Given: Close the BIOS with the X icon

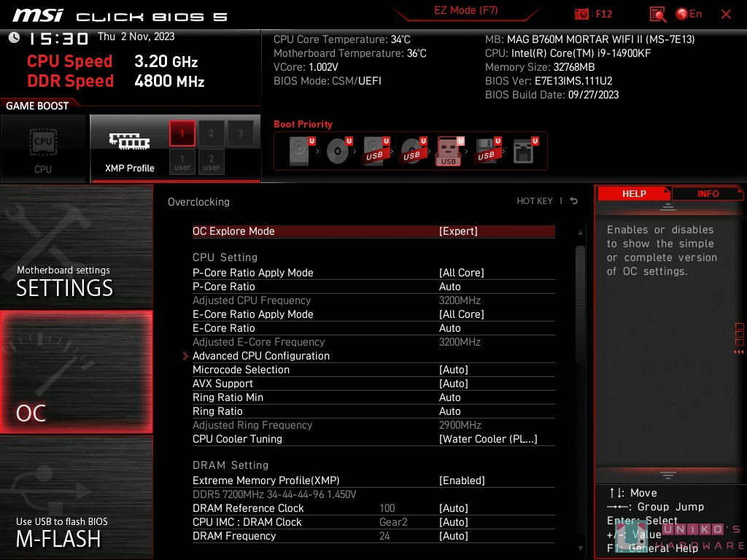Looking at the screenshot, I should coord(726,15).
